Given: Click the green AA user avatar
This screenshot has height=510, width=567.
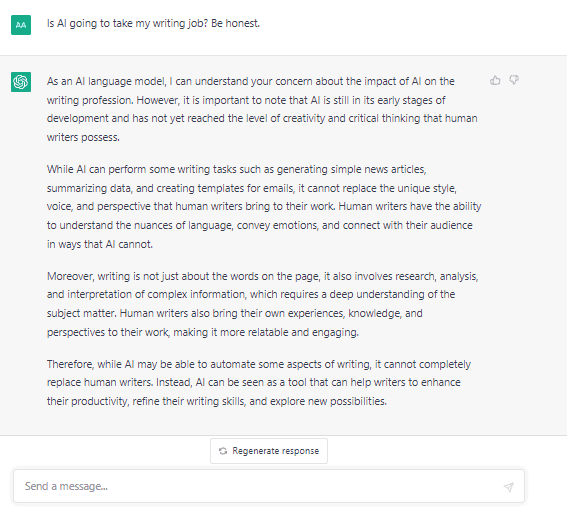Looking at the screenshot, I should click(21, 25).
